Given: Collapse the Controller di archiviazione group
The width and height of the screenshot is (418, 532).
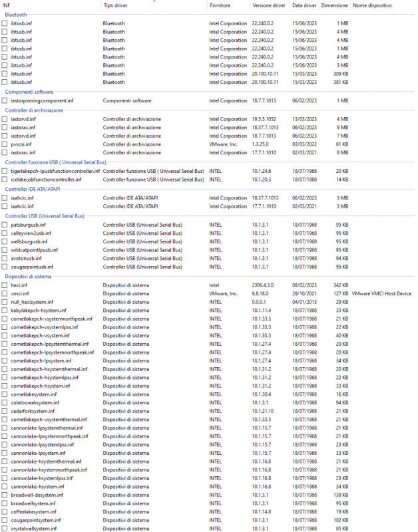Looking at the screenshot, I should [34, 110].
